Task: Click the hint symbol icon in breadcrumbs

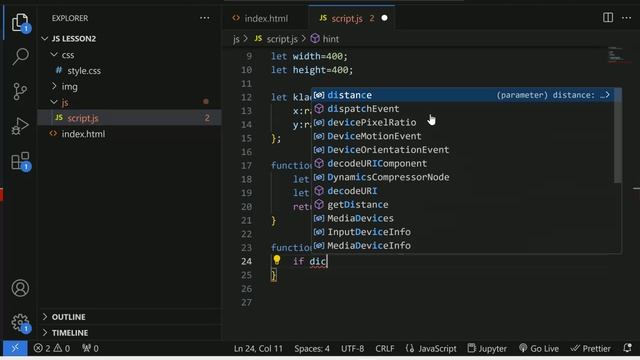Action: click(315, 39)
